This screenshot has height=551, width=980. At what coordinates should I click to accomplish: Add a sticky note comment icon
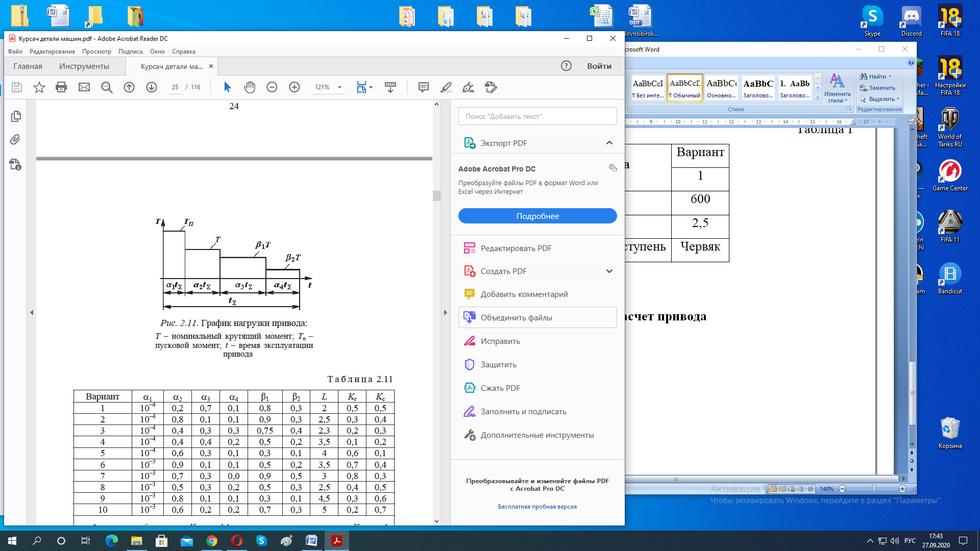pyautogui.click(x=423, y=87)
